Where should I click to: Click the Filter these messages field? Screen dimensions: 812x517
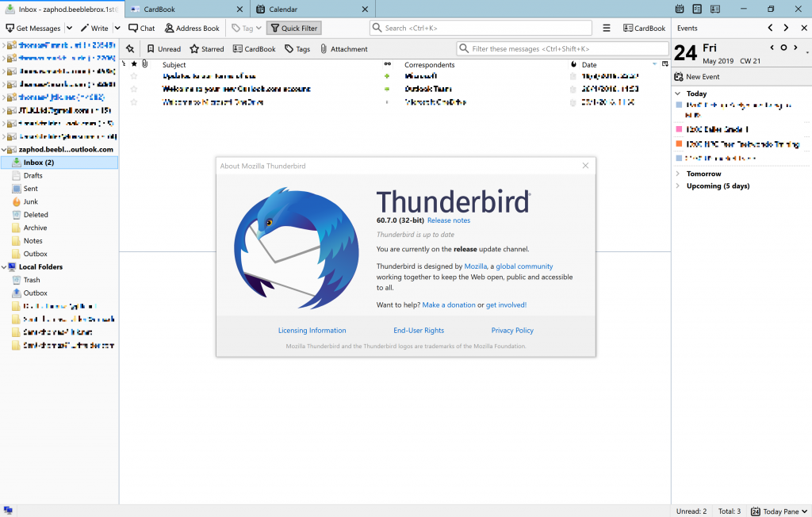pos(562,48)
